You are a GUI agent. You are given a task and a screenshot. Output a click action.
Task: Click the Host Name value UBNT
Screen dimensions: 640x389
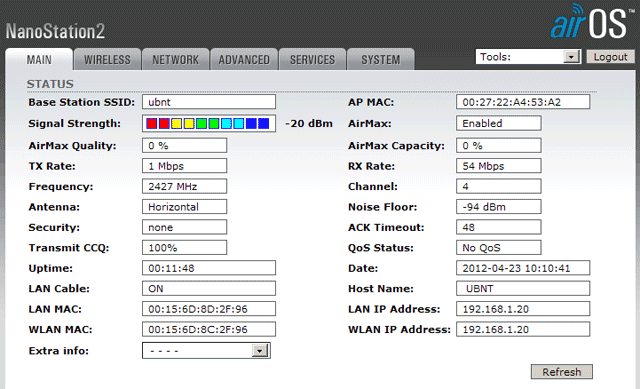pyautogui.click(x=523, y=288)
